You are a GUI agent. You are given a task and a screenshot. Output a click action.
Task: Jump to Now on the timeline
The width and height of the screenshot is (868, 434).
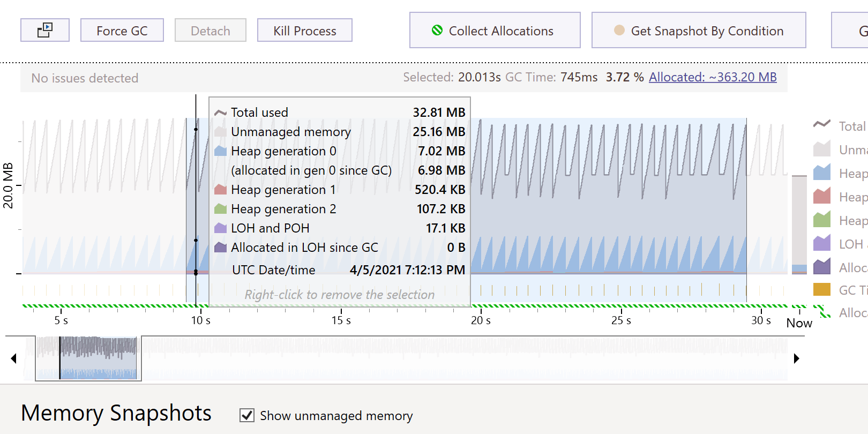click(799, 323)
